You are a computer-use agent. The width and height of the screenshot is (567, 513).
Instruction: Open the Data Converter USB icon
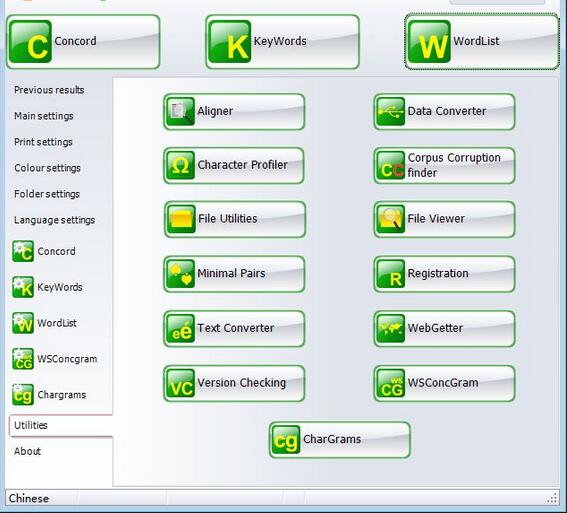391,111
